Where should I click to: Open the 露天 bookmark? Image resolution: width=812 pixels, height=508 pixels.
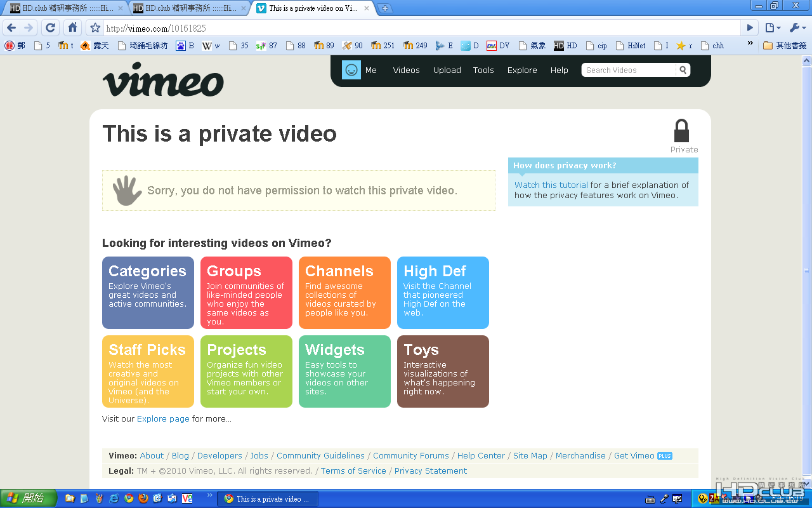(95, 46)
